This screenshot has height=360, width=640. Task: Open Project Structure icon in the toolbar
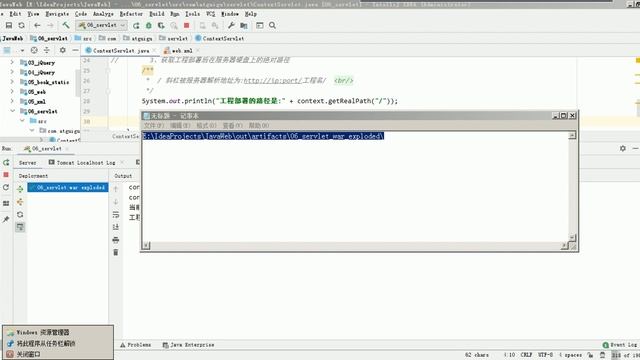(x=244, y=25)
